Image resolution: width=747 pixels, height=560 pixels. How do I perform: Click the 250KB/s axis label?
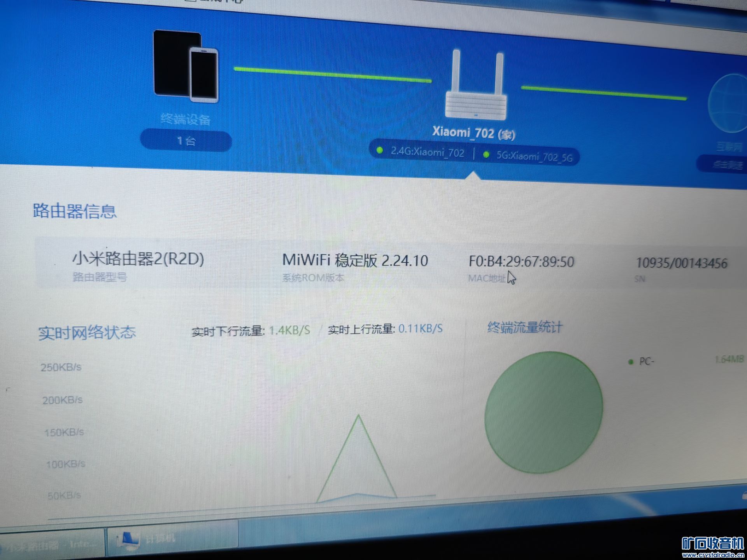(x=61, y=367)
